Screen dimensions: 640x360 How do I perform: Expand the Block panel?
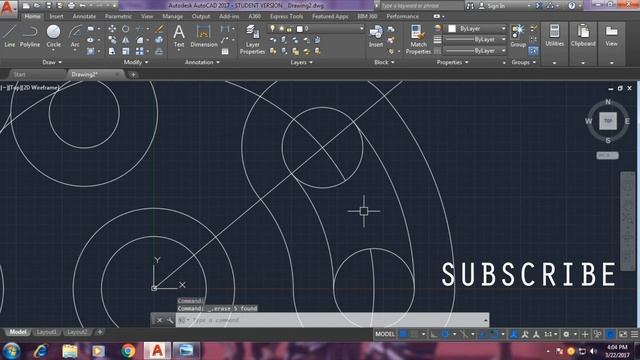click(384, 62)
